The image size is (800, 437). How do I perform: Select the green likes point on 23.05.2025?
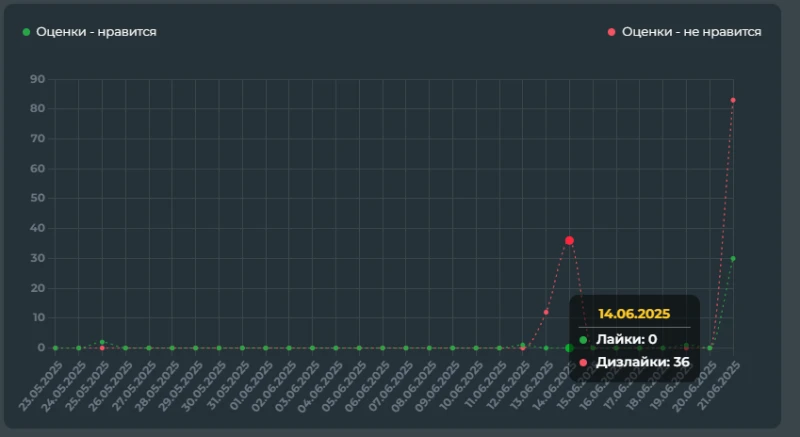pyautogui.click(x=55, y=348)
